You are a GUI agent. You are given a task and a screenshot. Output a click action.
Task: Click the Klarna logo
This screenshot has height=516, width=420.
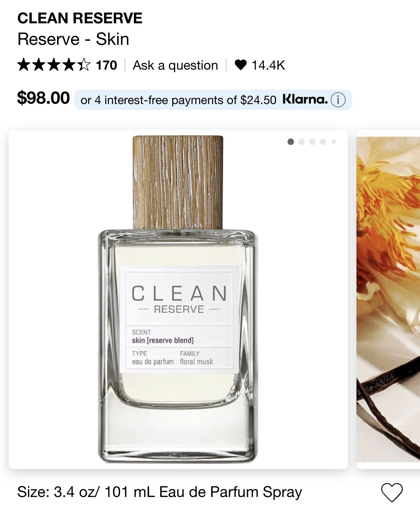click(x=305, y=99)
